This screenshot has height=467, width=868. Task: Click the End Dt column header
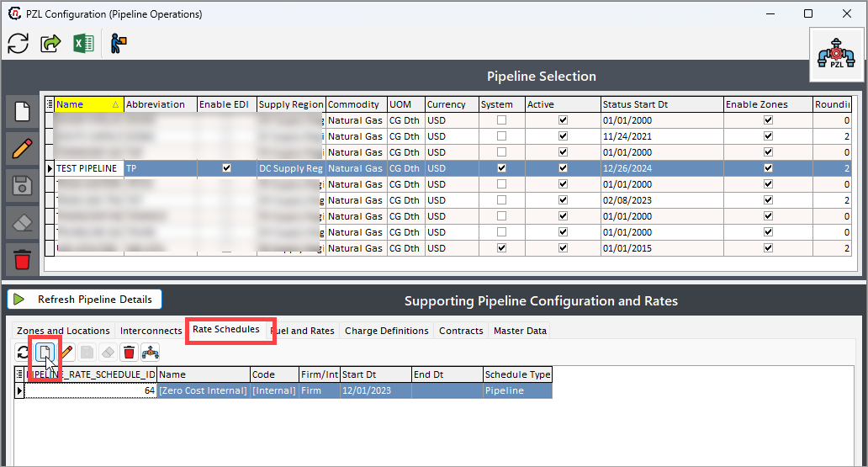447,374
